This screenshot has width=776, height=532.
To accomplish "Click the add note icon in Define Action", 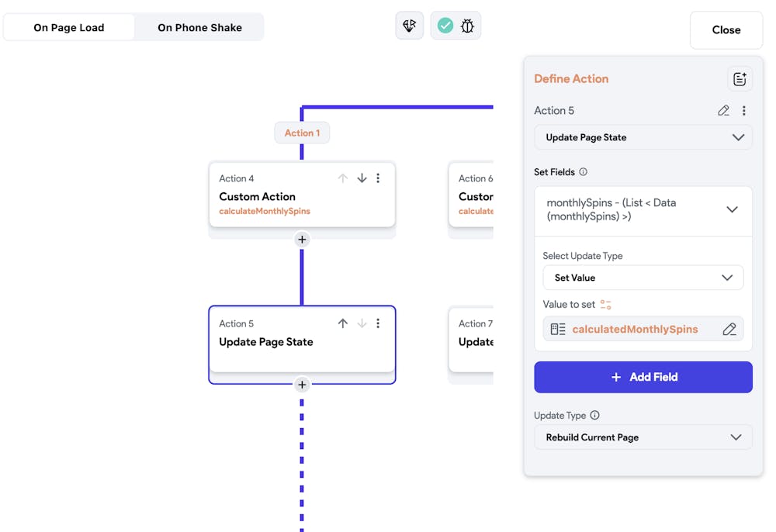I will [x=740, y=78].
